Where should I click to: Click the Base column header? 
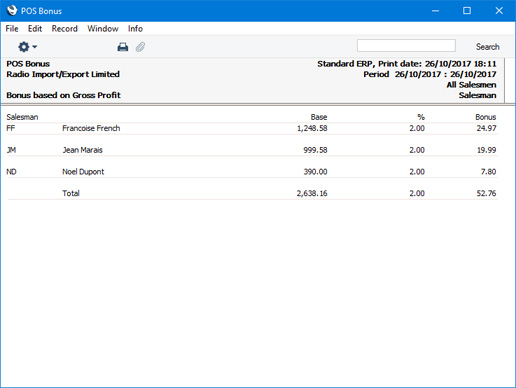pos(319,117)
